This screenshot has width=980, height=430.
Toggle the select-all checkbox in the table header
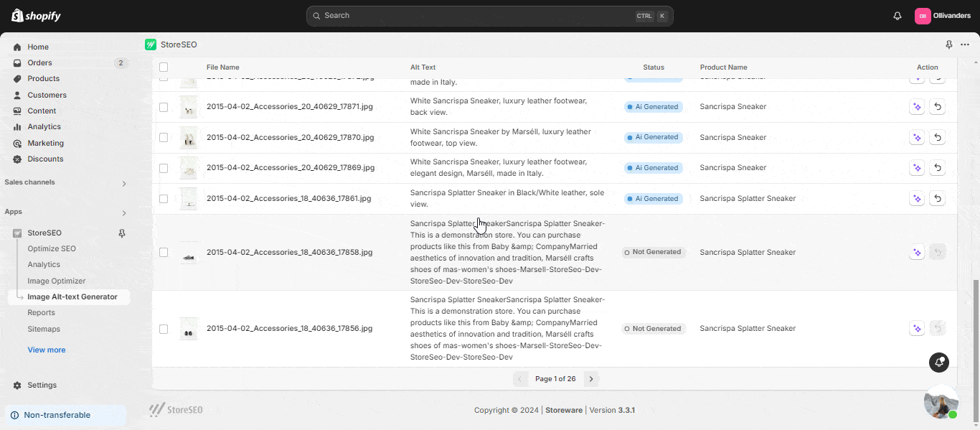[164, 67]
